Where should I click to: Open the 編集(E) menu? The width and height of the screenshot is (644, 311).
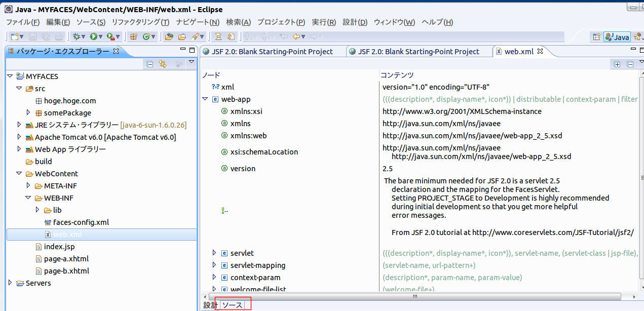point(58,22)
